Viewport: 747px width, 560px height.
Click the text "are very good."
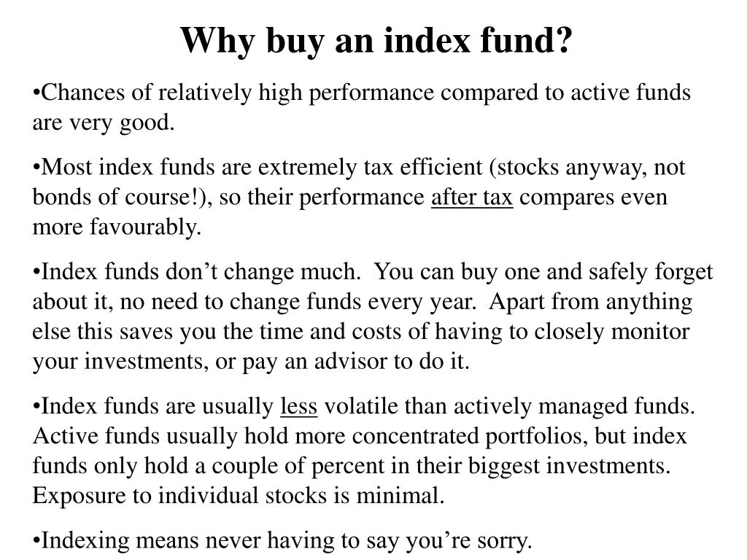(104, 123)
